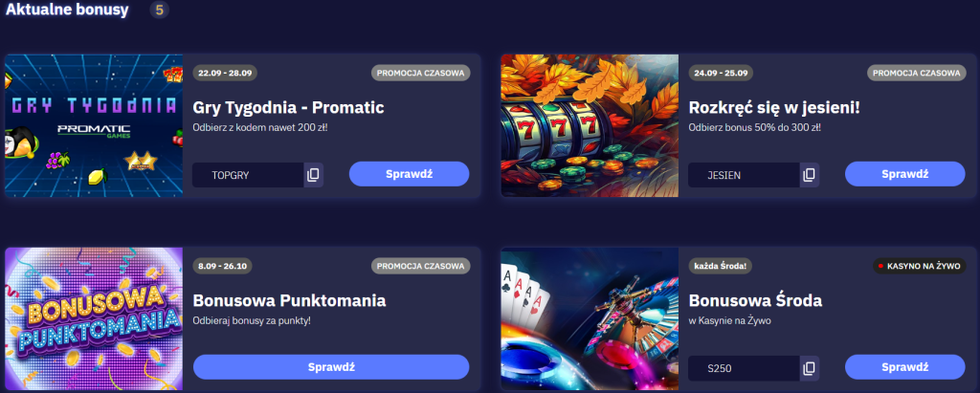Click the Kasyno na Żywo badge

920,266
